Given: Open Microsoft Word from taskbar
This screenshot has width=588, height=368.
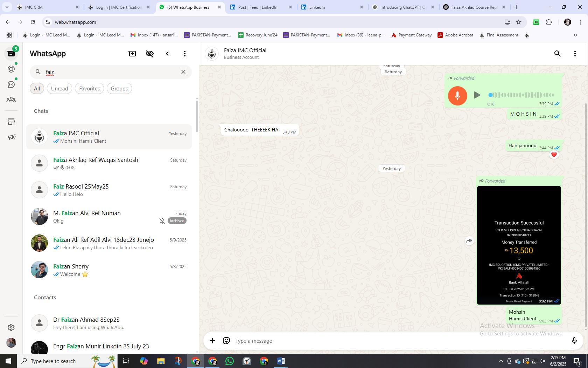Looking at the screenshot, I should 281,361.
